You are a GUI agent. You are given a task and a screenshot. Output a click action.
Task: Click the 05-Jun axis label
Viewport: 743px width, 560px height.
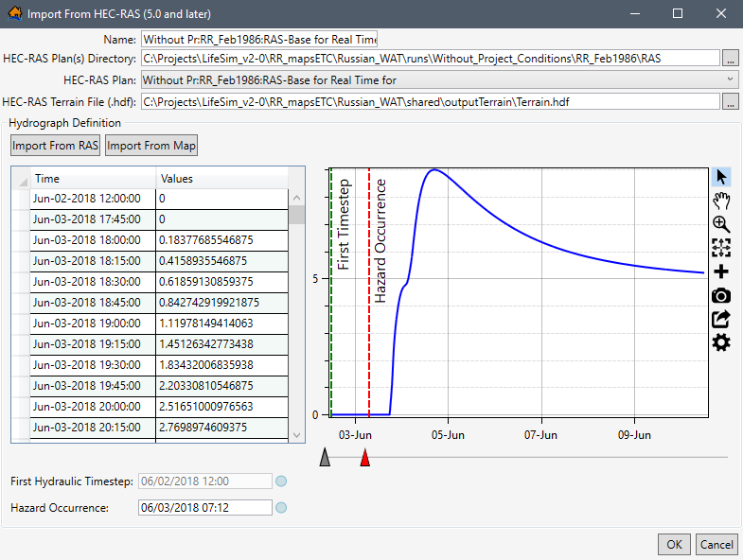(x=448, y=435)
